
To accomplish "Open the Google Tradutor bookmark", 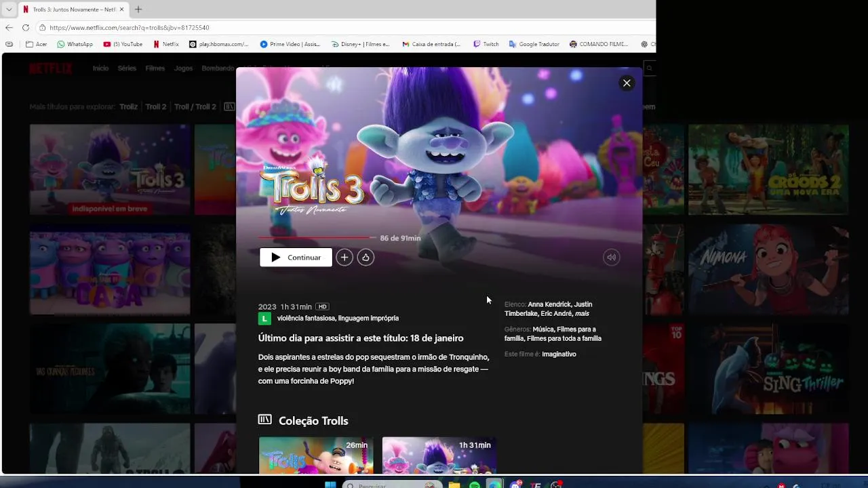I will tap(534, 44).
